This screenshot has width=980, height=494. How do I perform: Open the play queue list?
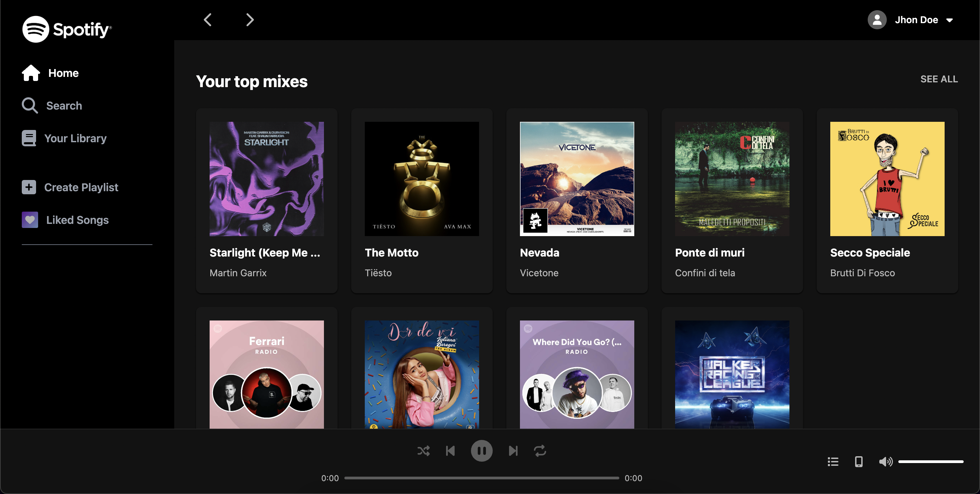coord(833,462)
